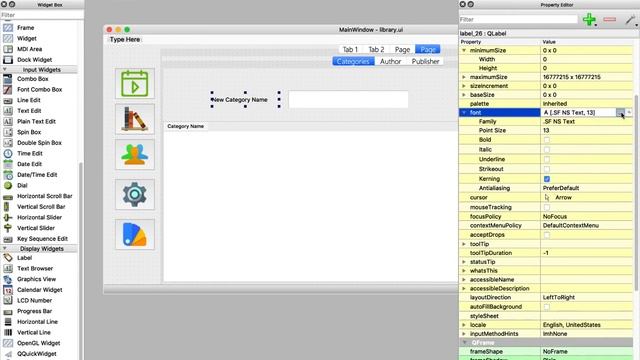Click the new category name text field

pyautogui.click(x=348, y=100)
